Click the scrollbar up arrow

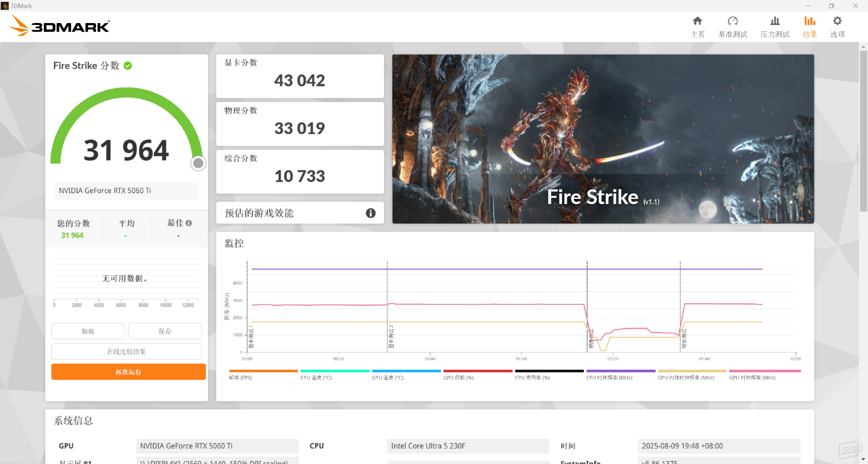[863, 47]
